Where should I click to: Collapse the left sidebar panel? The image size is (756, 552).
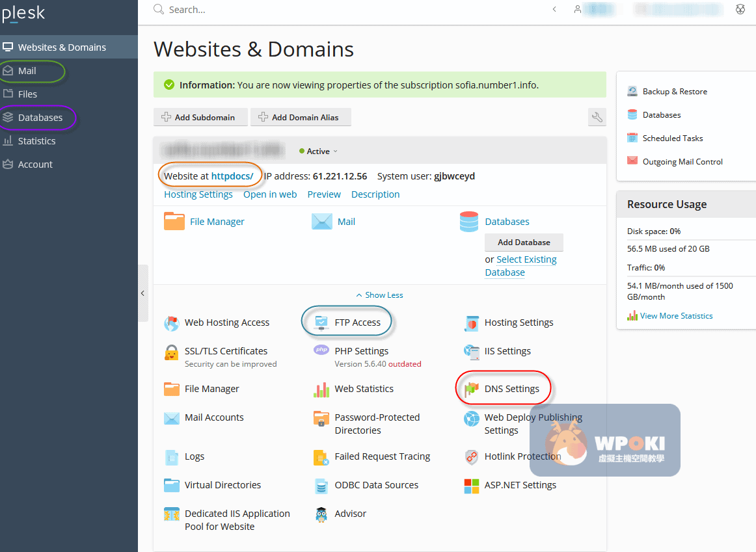pos(143,293)
